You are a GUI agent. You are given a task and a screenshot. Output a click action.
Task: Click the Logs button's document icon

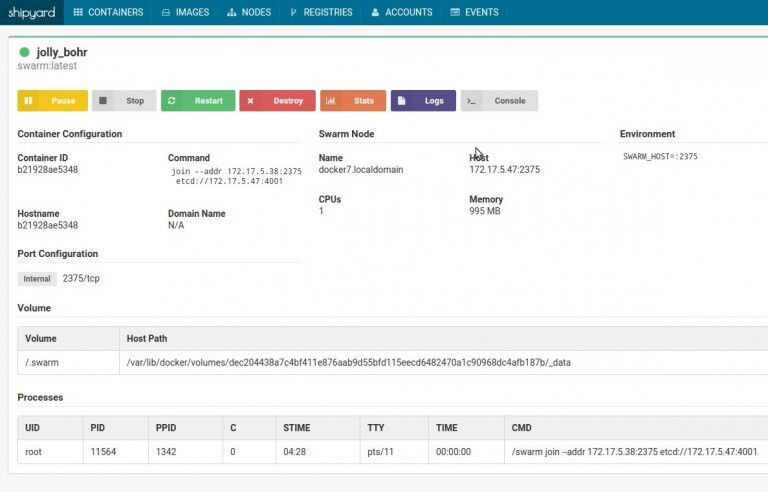402,100
